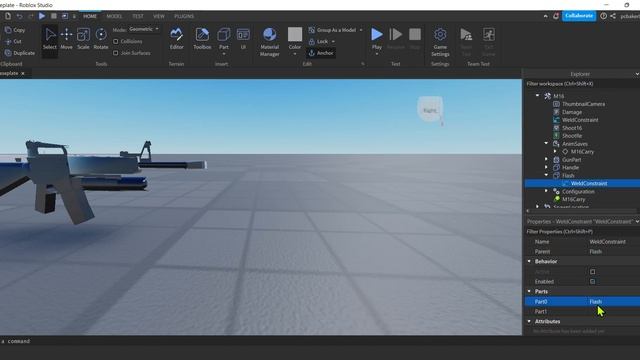Click the Lock button

(318, 41)
